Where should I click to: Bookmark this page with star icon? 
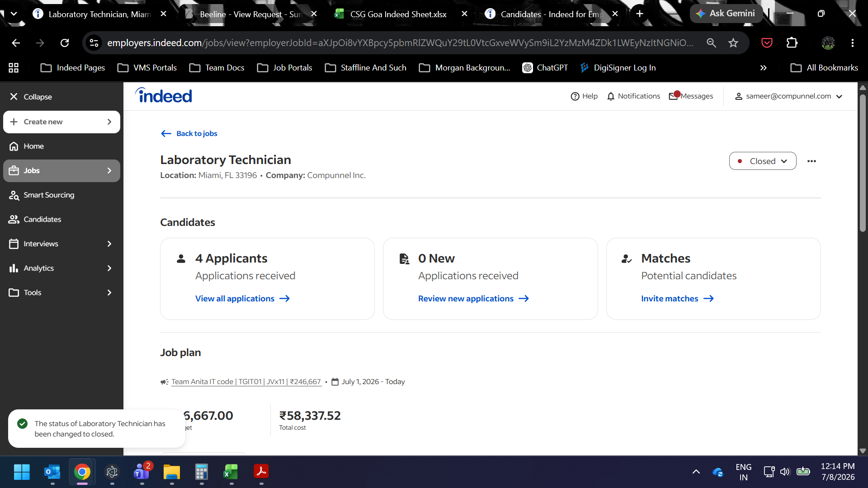pyautogui.click(x=733, y=43)
